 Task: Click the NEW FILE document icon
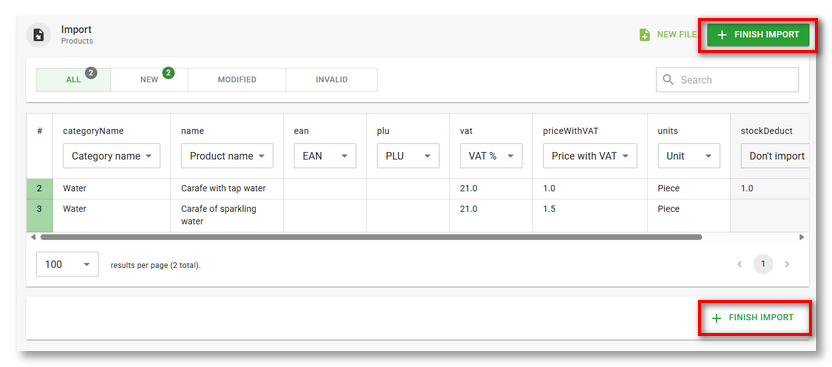click(x=645, y=35)
